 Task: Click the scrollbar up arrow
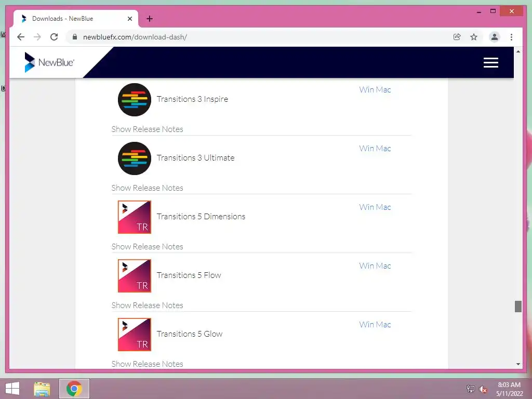click(518, 51)
